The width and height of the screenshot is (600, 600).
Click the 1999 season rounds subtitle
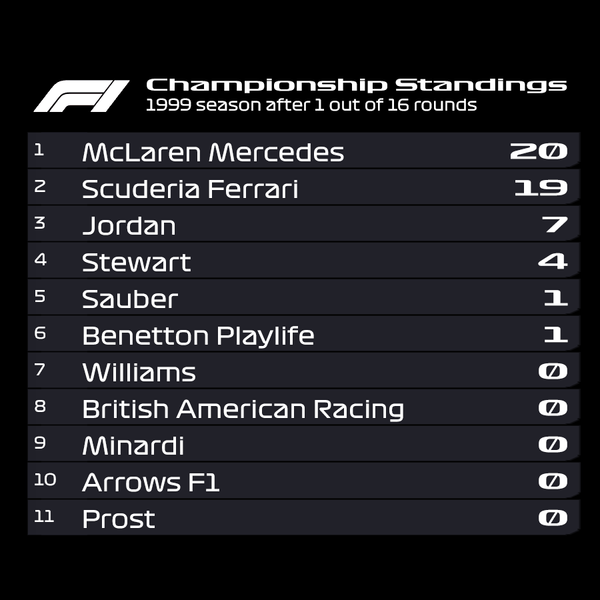click(x=311, y=105)
